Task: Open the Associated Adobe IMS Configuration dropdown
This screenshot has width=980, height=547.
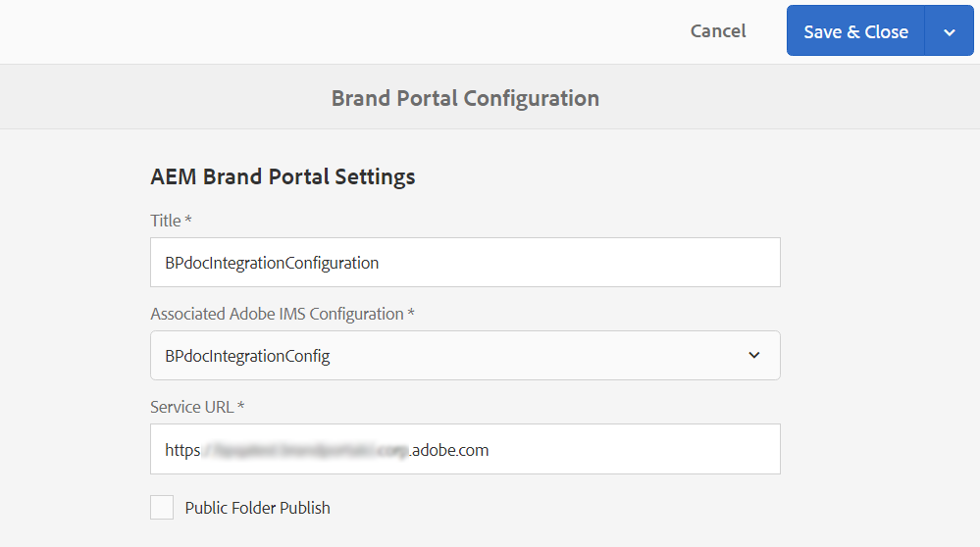Action: tap(465, 355)
